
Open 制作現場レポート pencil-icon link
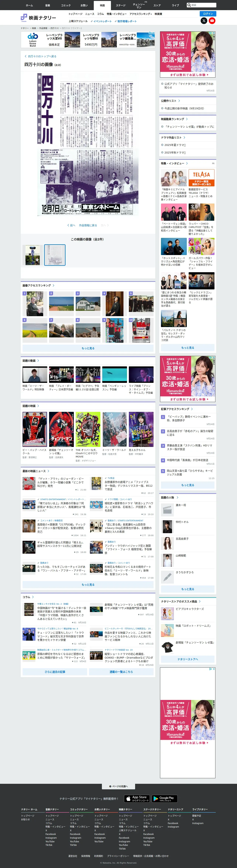pos(126,21)
